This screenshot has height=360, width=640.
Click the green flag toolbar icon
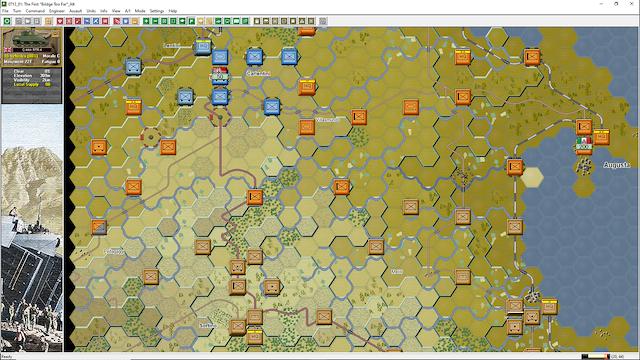click(x=191, y=21)
